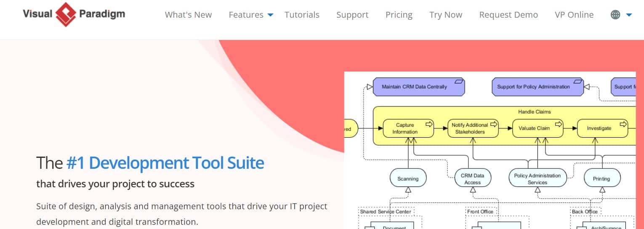The width and height of the screenshot is (644, 229).
Task: Select the CRM Data Access node
Action: (473, 178)
